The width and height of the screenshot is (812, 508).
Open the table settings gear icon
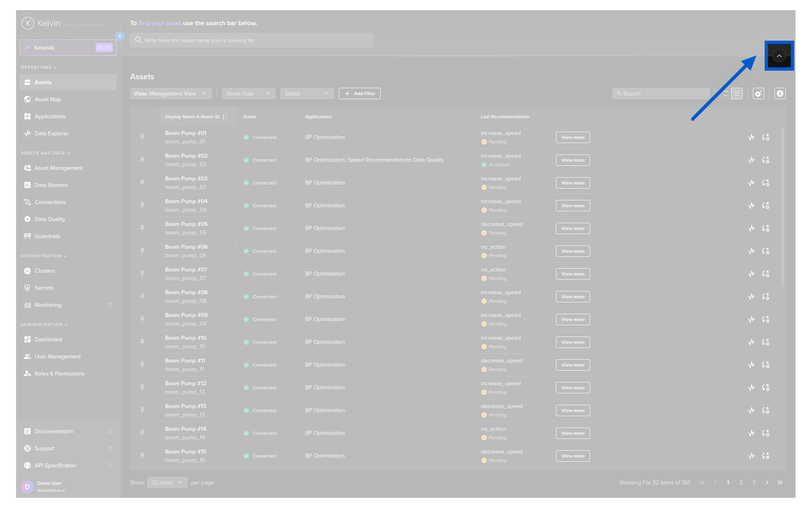[x=758, y=94]
